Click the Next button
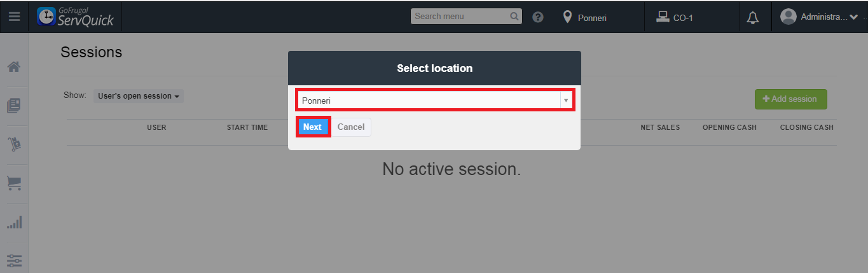Viewport: 868px width, 273px height. point(312,127)
